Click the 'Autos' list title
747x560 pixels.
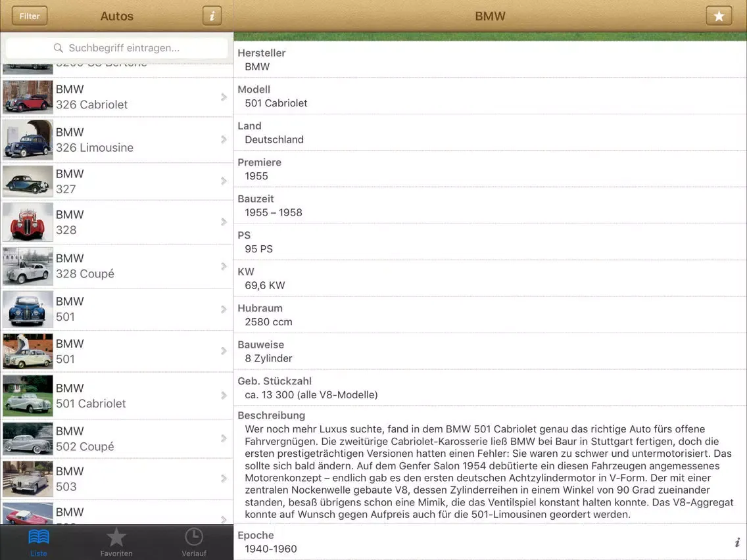click(x=117, y=16)
